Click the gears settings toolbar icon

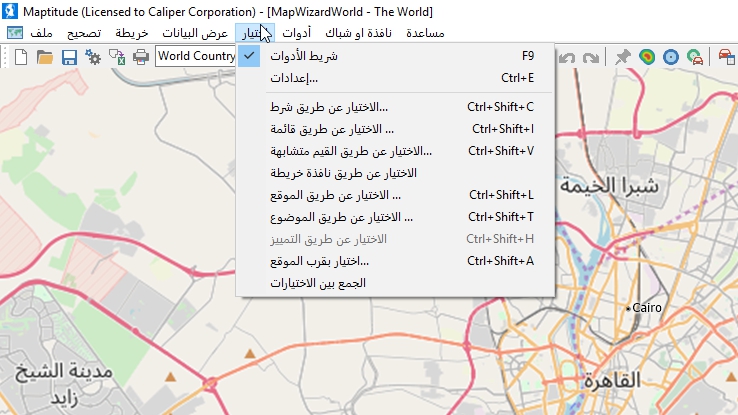93,57
